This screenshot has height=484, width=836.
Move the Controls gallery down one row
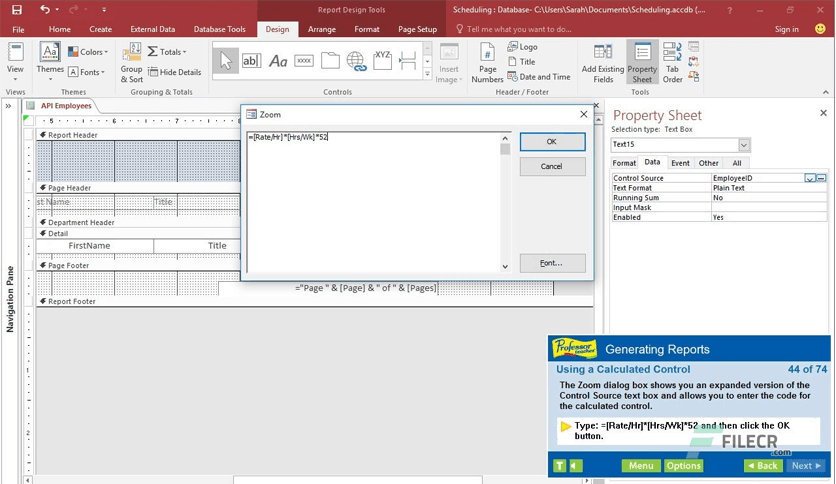(427, 61)
